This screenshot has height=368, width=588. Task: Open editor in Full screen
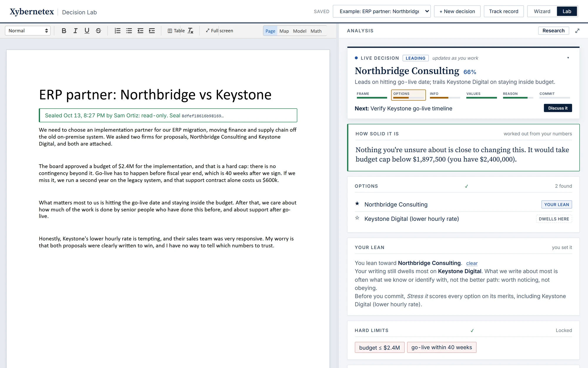pos(219,31)
